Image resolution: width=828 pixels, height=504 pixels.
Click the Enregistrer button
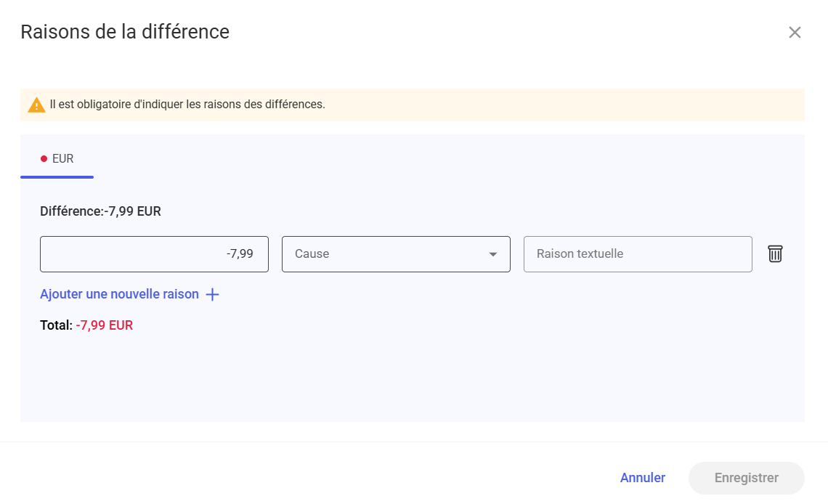point(746,478)
